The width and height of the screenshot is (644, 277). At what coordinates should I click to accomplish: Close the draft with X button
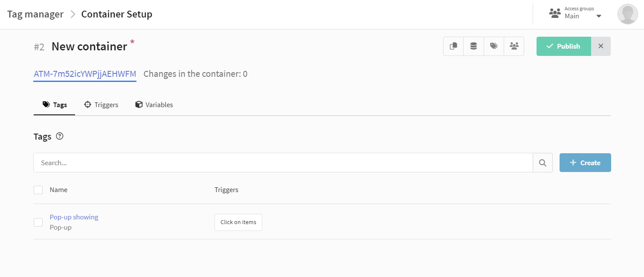tap(601, 46)
